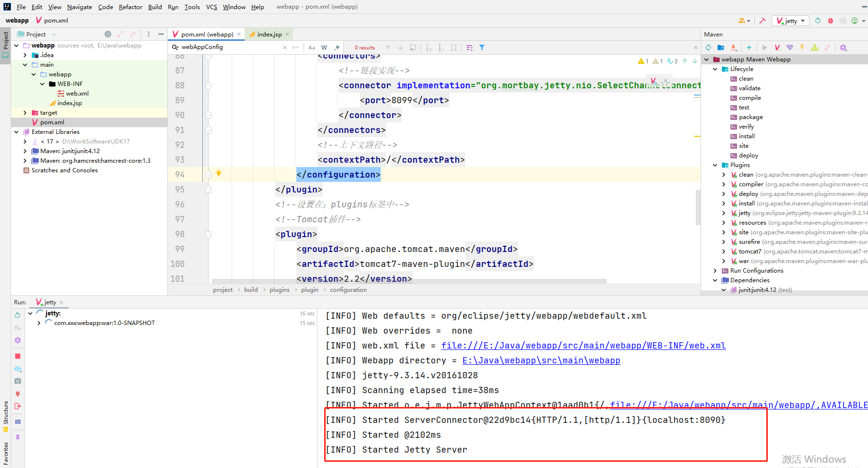
Task: Click Select Opened File target icon
Action: (108, 34)
